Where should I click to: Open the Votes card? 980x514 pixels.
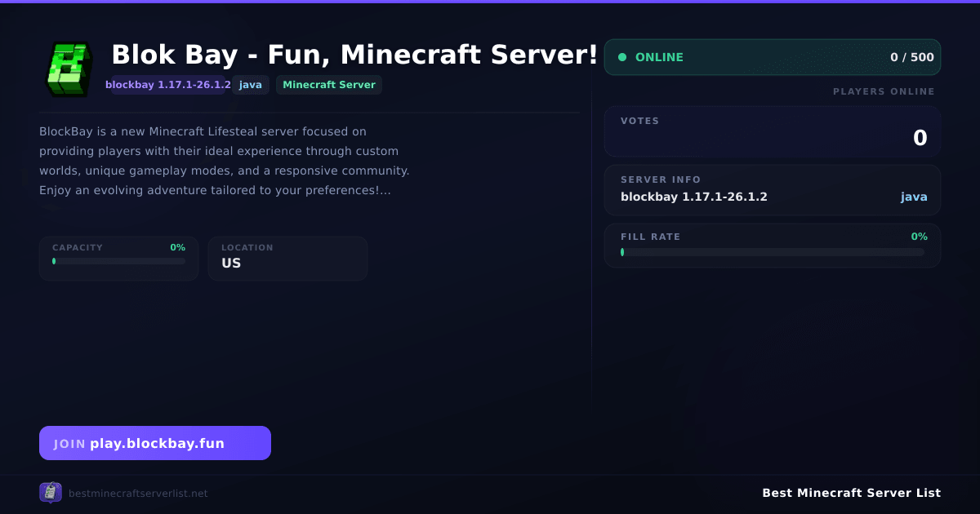[773, 131]
